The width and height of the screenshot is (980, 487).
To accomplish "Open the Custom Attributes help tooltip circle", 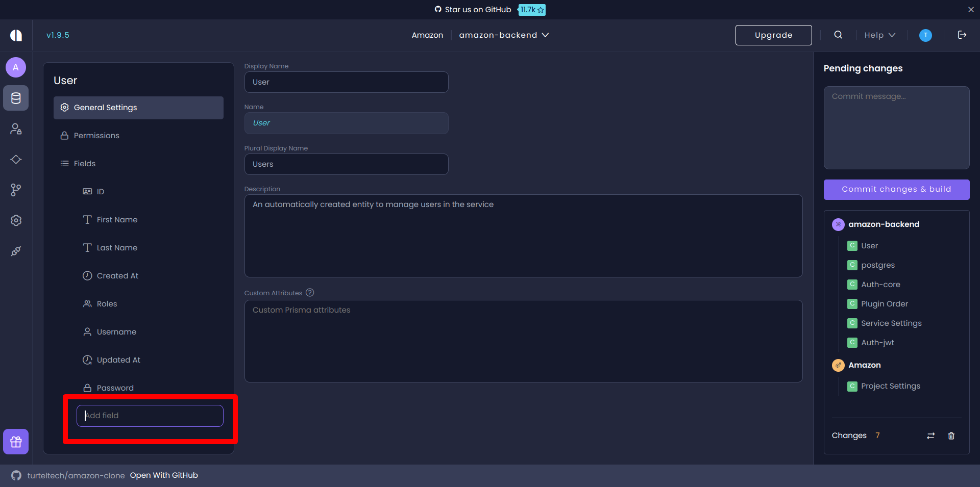I will (310, 292).
